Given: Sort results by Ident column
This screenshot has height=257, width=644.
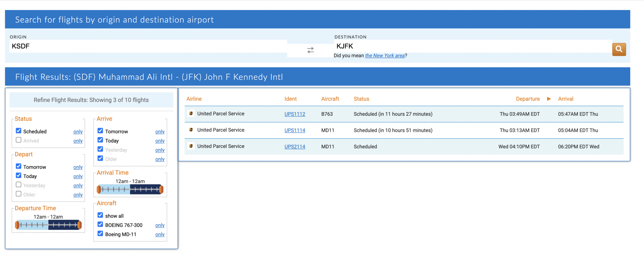Looking at the screenshot, I should 290,99.
